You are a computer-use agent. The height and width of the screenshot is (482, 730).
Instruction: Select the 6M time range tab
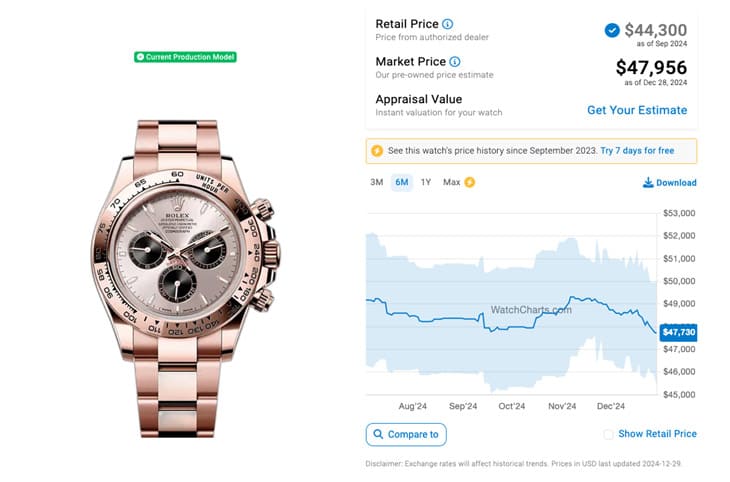tap(401, 182)
